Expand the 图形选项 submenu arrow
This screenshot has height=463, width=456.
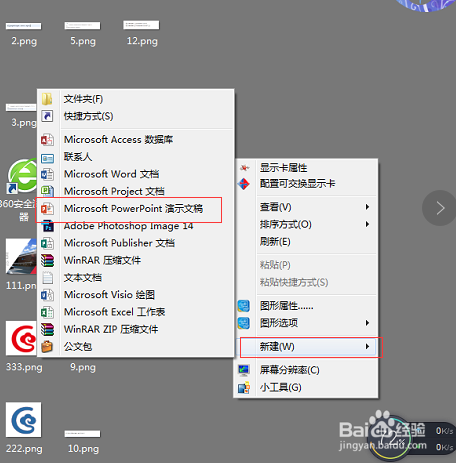pos(367,323)
